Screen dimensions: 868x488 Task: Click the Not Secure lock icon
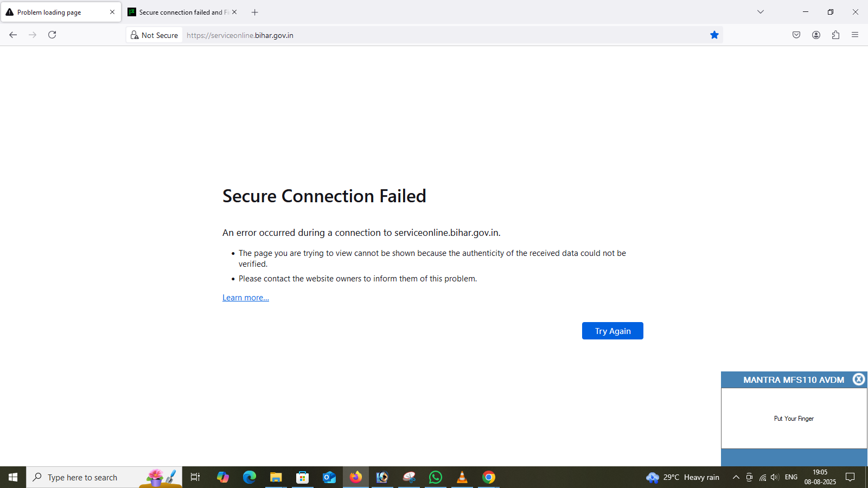(135, 35)
